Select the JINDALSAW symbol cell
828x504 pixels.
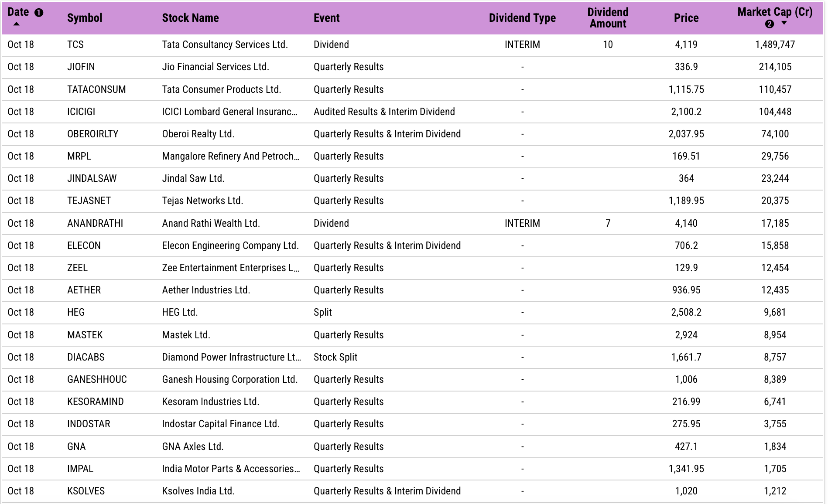92,178
